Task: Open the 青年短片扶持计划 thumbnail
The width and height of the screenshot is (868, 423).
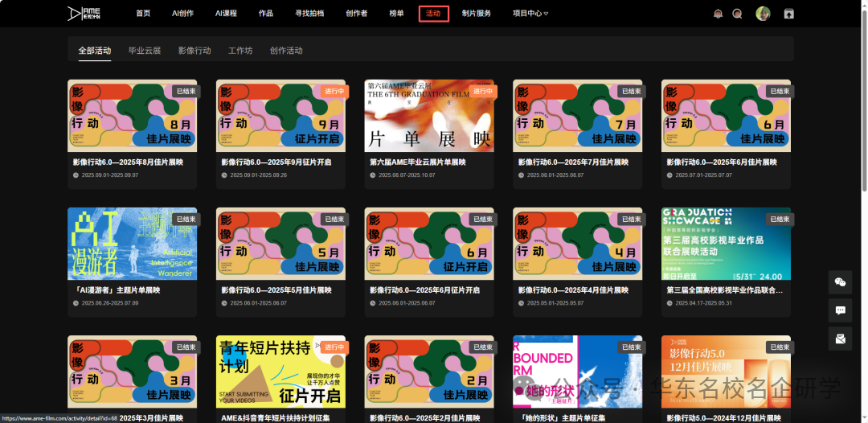Action: [x=280, y=372]
